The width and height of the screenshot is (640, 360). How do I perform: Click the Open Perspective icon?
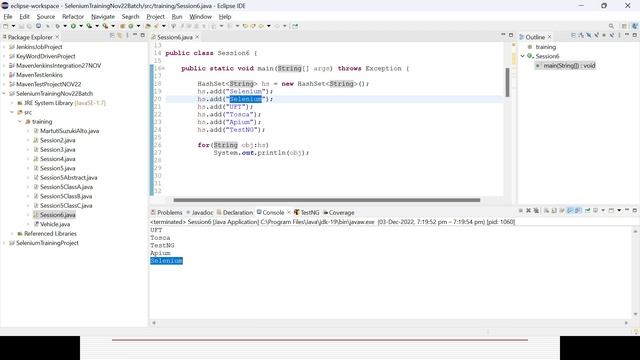624,26
